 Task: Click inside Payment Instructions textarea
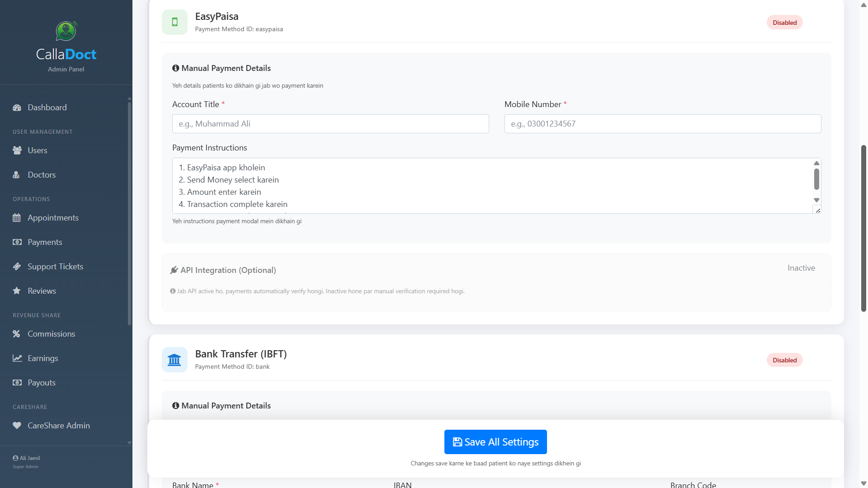496,186
